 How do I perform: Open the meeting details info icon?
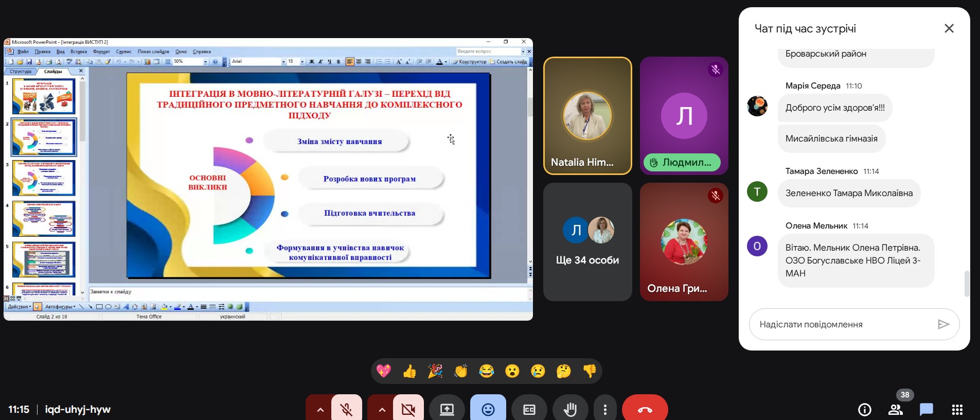click(x=865, y=409)
